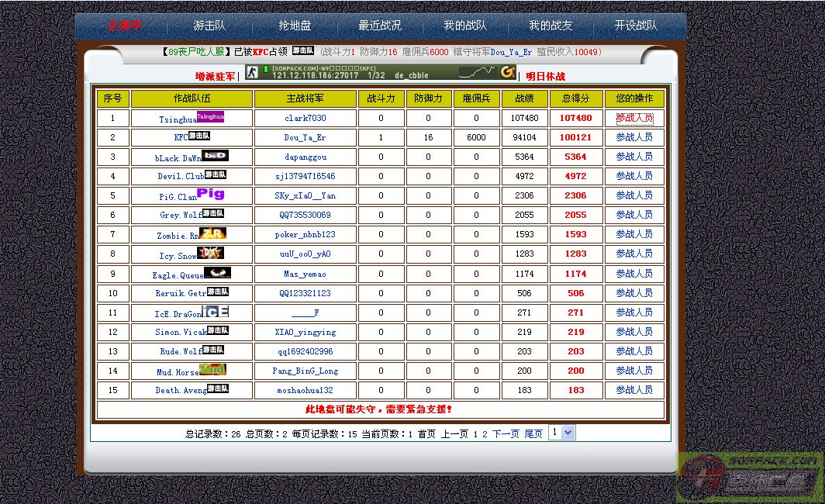825x504 pixels.
Task: Switch to the 游击队 tab
Action: tap(210, 26)
